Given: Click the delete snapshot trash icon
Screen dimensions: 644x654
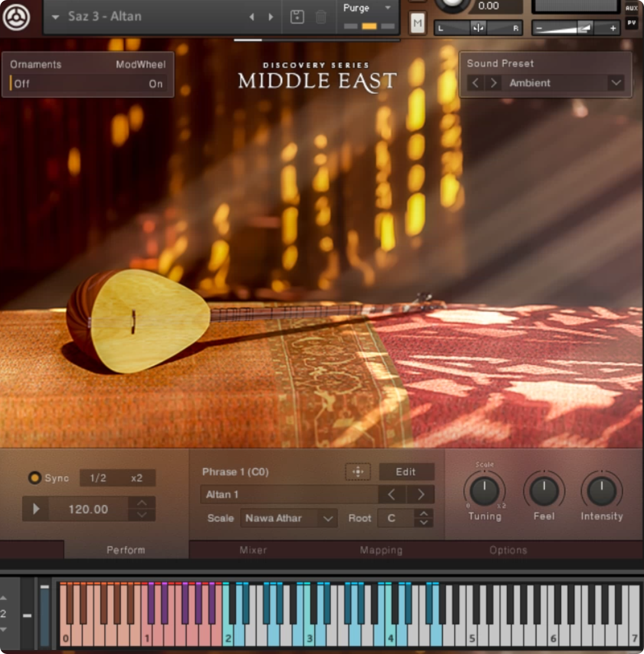Looking at the screenshot, I should click(321, 17).
